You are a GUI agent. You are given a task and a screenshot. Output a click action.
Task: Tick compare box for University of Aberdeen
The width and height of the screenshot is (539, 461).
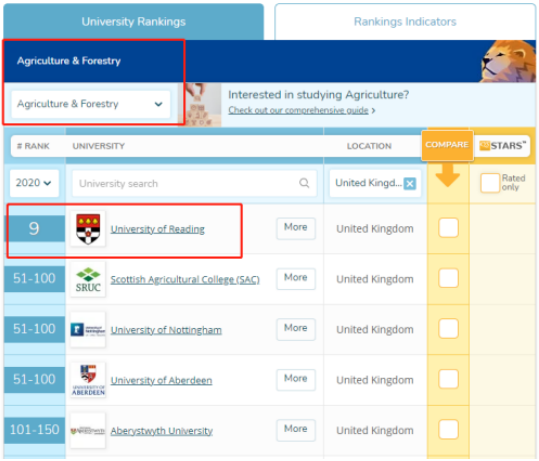click(x=448, y=379)
